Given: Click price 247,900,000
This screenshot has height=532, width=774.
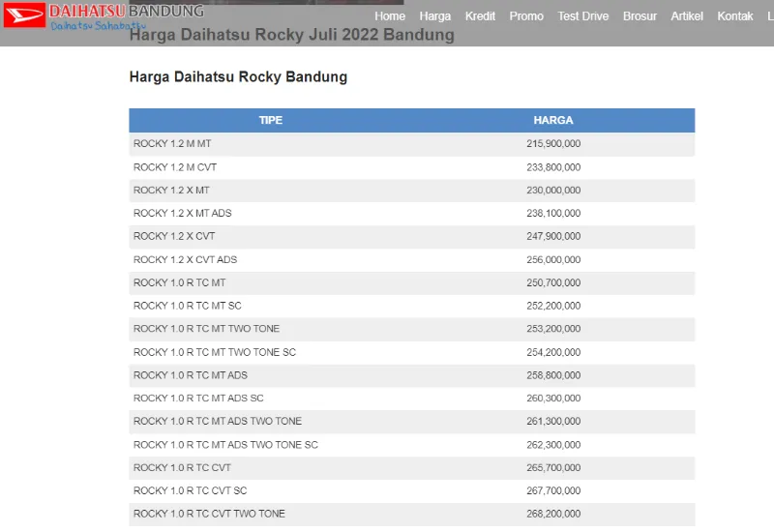Looking at the screenshot, I should (553, 236).
